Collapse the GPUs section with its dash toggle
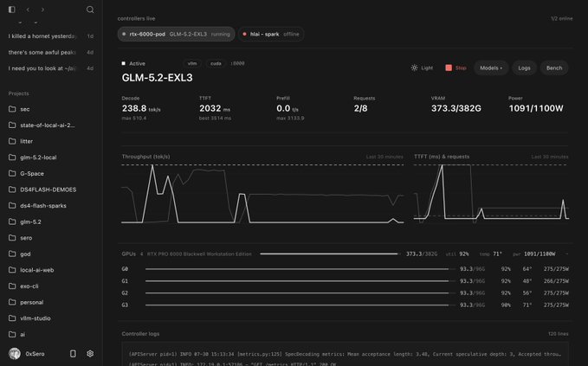This screenshot has width=588, height=366. click(566, 254)
